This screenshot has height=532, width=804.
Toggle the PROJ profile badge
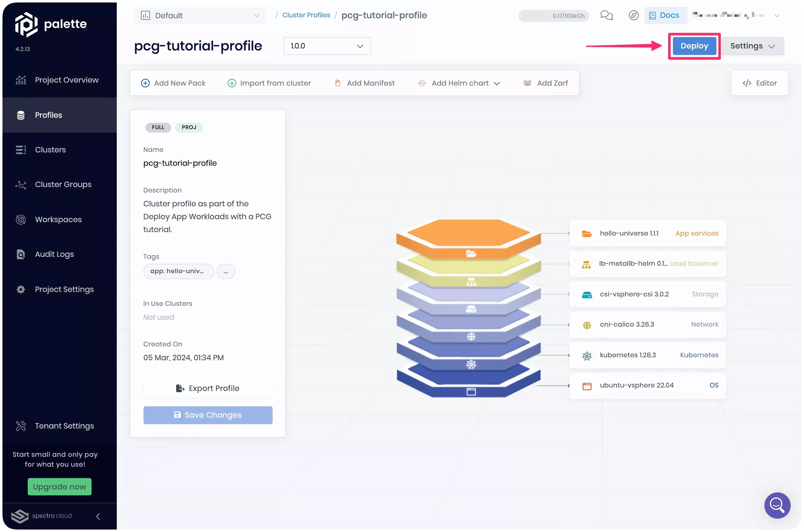(x=189, y=127)
